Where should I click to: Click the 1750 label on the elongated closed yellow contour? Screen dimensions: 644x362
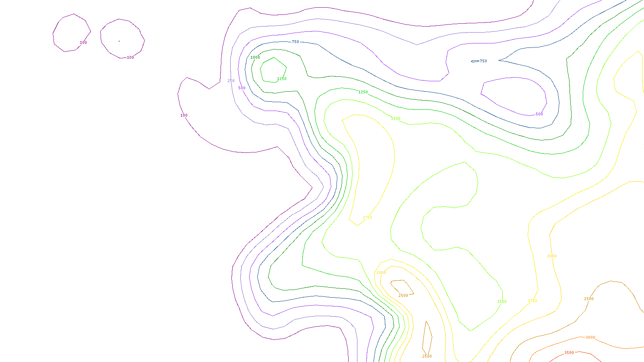click(367, 218)
